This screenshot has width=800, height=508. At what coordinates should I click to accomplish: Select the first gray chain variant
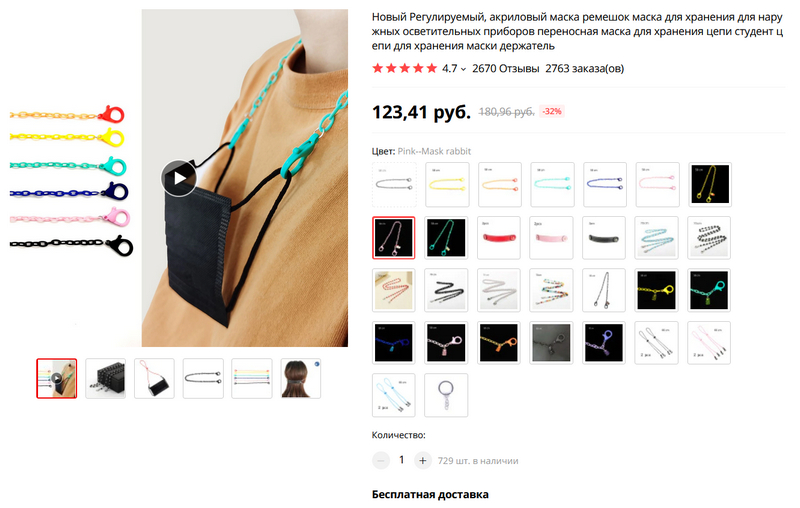click(394, 184)
